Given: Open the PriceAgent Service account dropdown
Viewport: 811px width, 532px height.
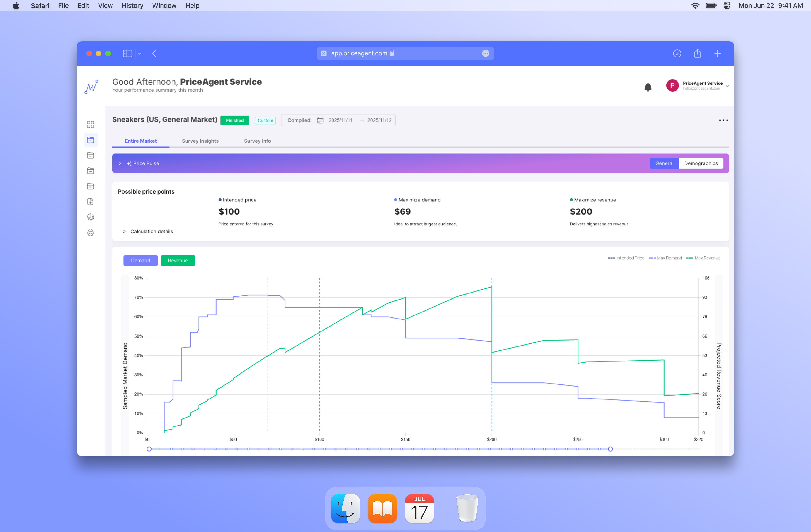Looking at the screenshot, I should 727,86.
